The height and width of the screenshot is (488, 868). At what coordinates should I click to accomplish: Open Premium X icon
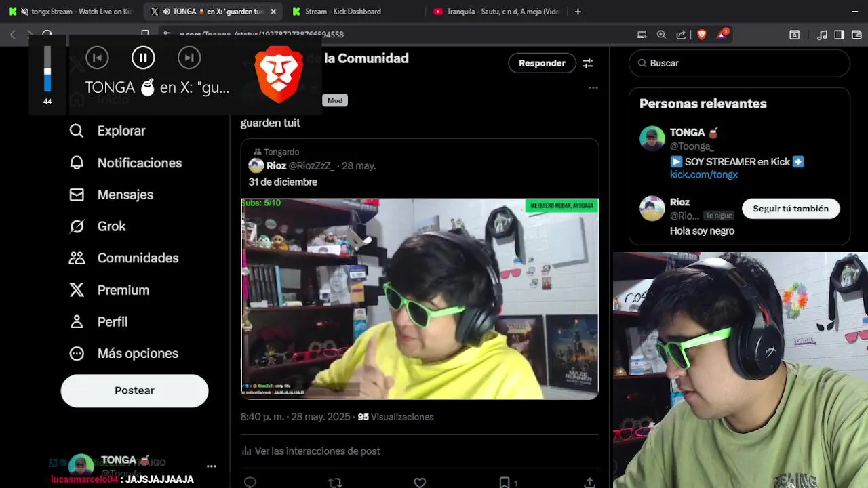pyautogui.click(x=77, y=290)
